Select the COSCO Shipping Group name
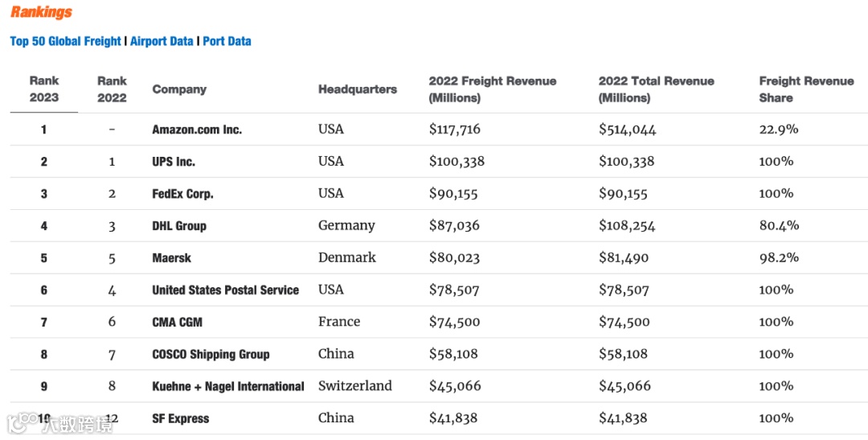This screenshot has width=868, height=440. (x=211, y=355)
